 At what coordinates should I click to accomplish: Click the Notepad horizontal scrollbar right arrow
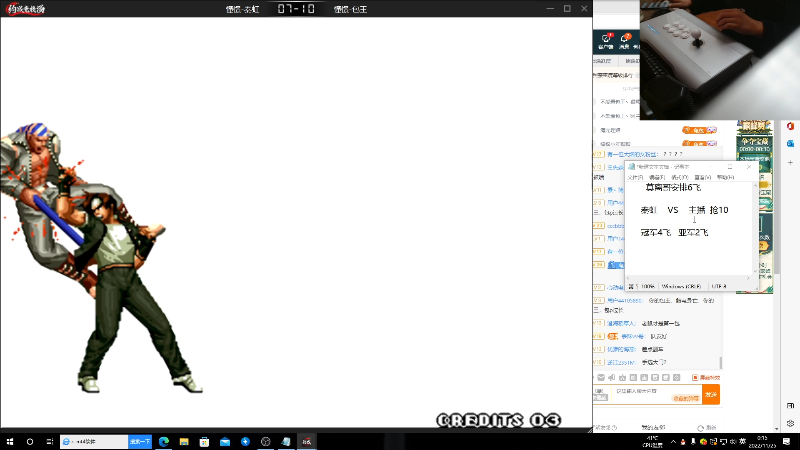point(748,279)
